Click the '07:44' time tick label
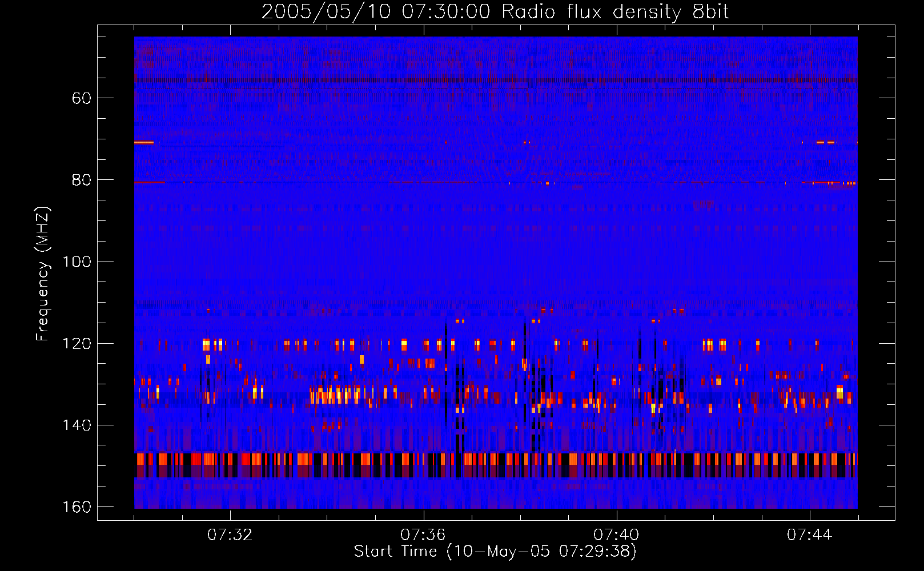The width and height of the screenshot is (924, 571). pyautogui.click(x=809, y=535)
